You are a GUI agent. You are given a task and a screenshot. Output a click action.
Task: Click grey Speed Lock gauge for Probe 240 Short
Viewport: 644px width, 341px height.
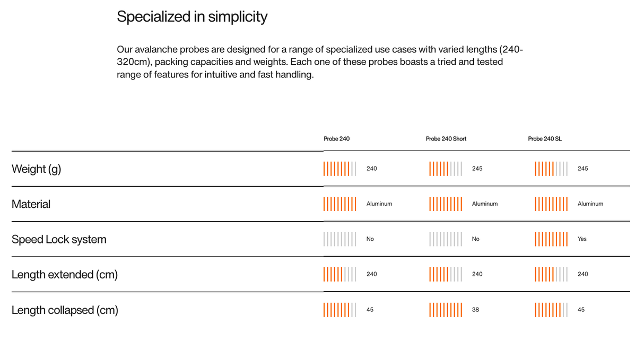(x=446, y=239)
